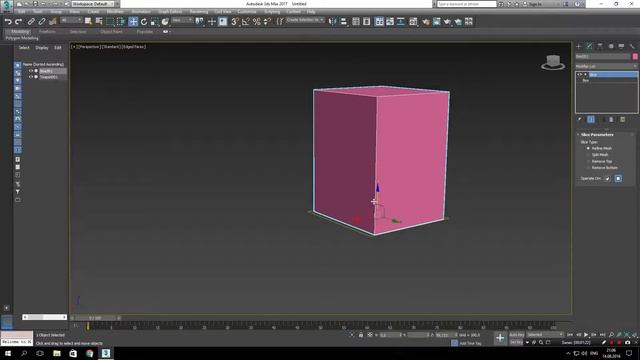Click Add Time Tag
The width and height of the screenshot is (640, 360).
click(x=471, y=344)
